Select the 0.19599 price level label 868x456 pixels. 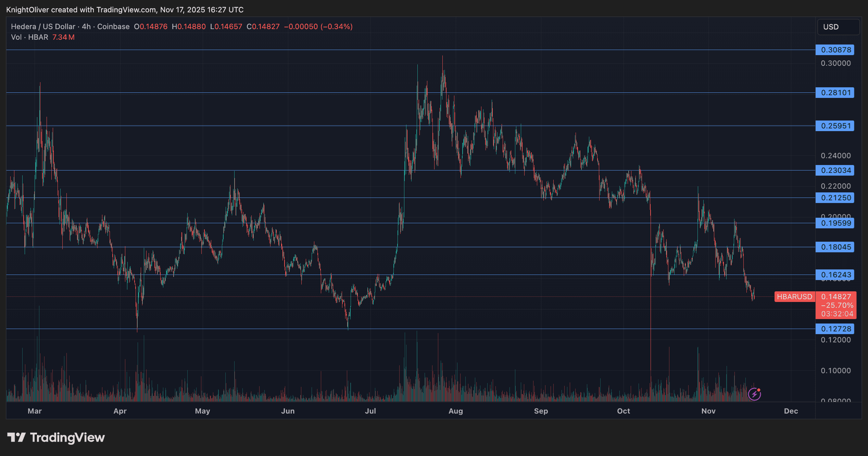point(835,223)
